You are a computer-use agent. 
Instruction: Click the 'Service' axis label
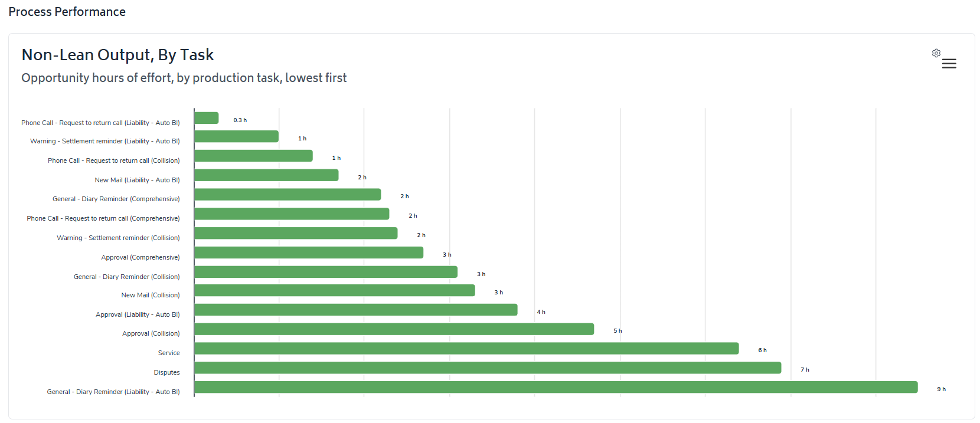169,353
